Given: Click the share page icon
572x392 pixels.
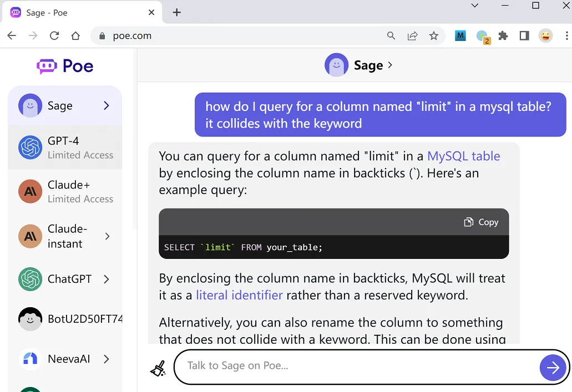Looking at the screenshot, I should (x=412, y=35).
